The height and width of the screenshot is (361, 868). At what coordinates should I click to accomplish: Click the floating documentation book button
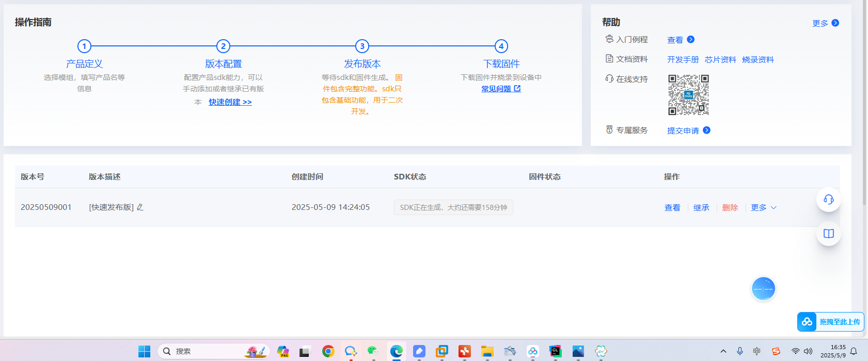pos(829,234)
